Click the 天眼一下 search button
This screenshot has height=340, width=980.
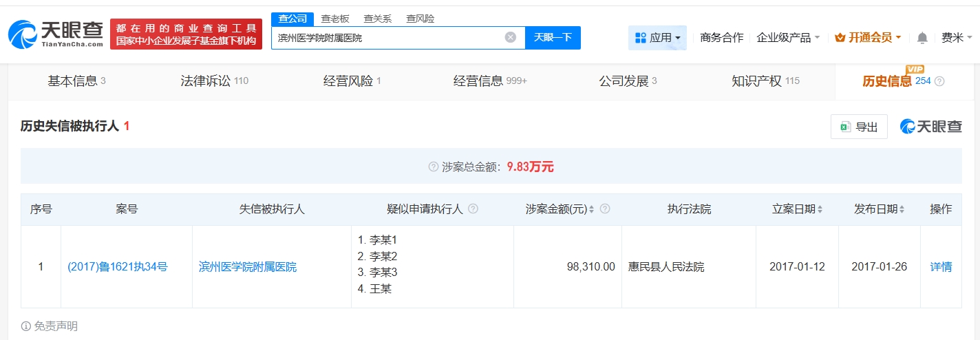[x=553, y=38]
